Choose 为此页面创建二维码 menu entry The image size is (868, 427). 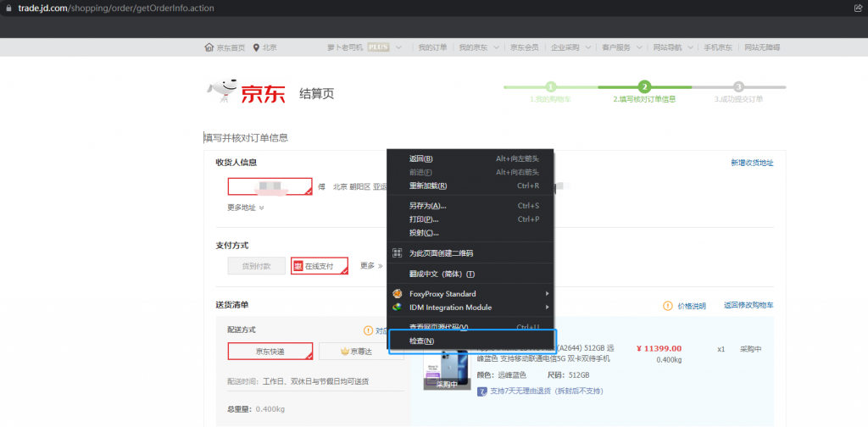click(470, 253)
